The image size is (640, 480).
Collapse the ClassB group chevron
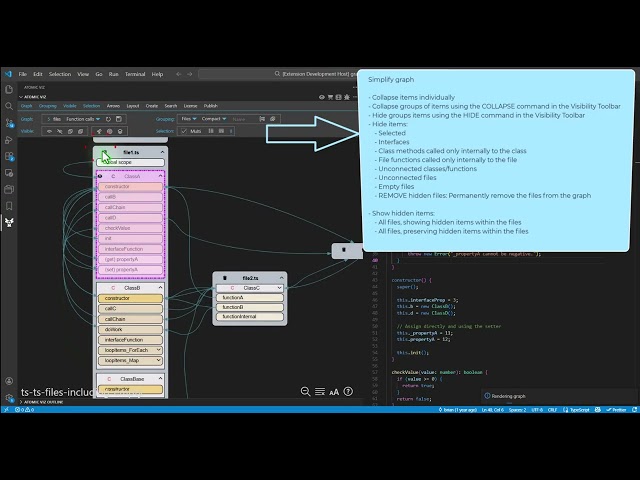coord(160,287)
